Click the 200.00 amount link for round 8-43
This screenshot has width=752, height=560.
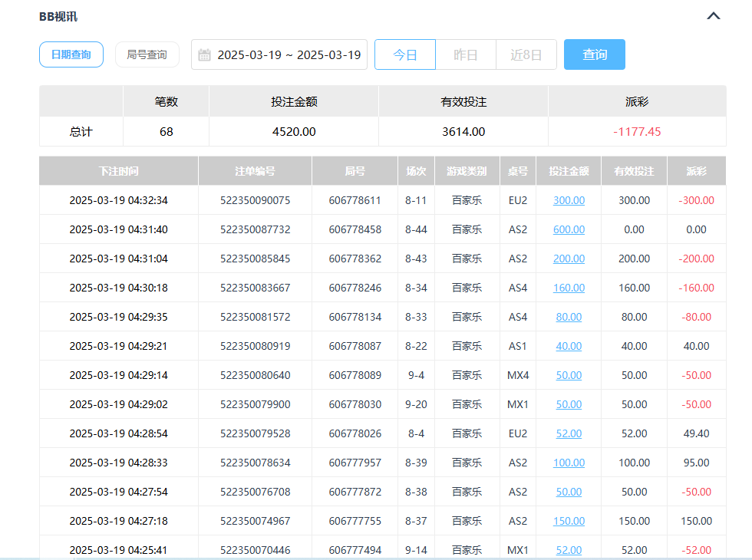(x=568, y=259)
